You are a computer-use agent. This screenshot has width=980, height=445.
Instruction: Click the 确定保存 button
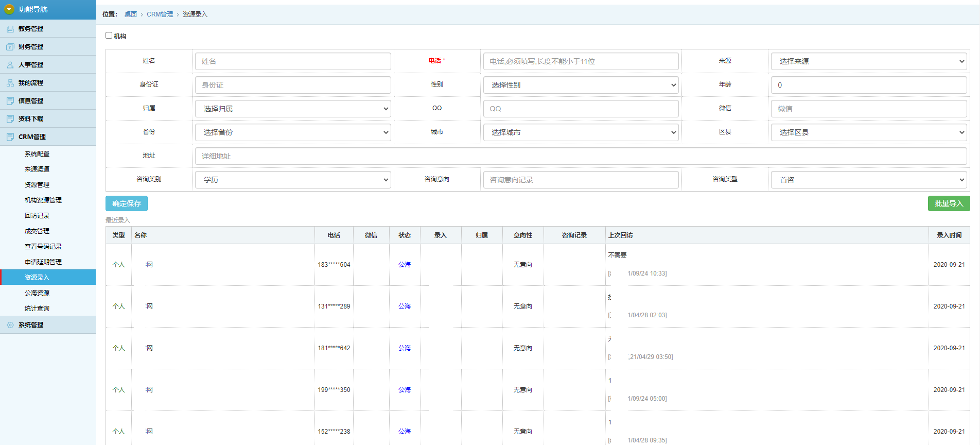[x=127, y=203]
